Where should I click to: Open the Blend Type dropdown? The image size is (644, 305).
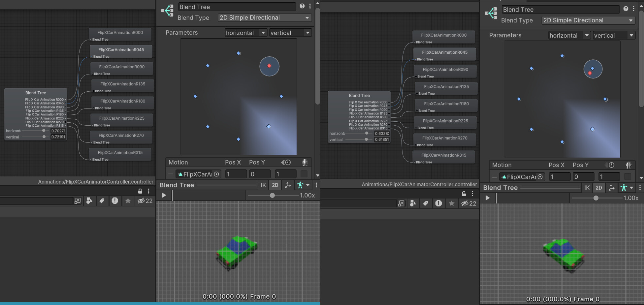264,17
